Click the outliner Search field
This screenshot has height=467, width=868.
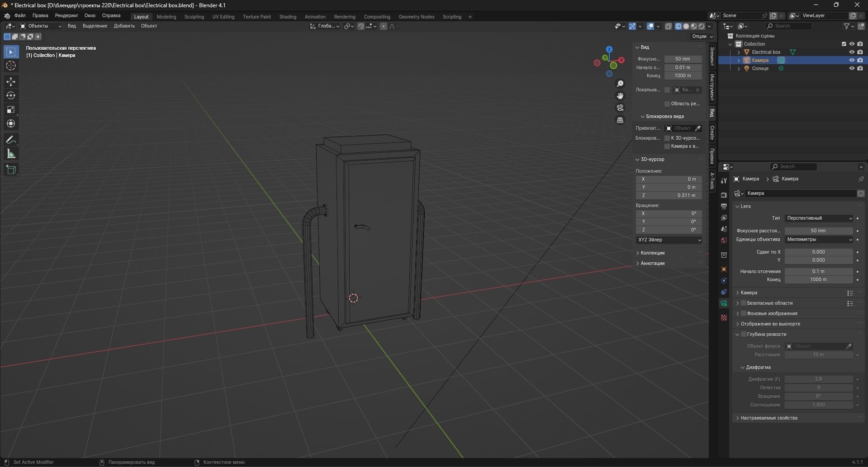789,26
